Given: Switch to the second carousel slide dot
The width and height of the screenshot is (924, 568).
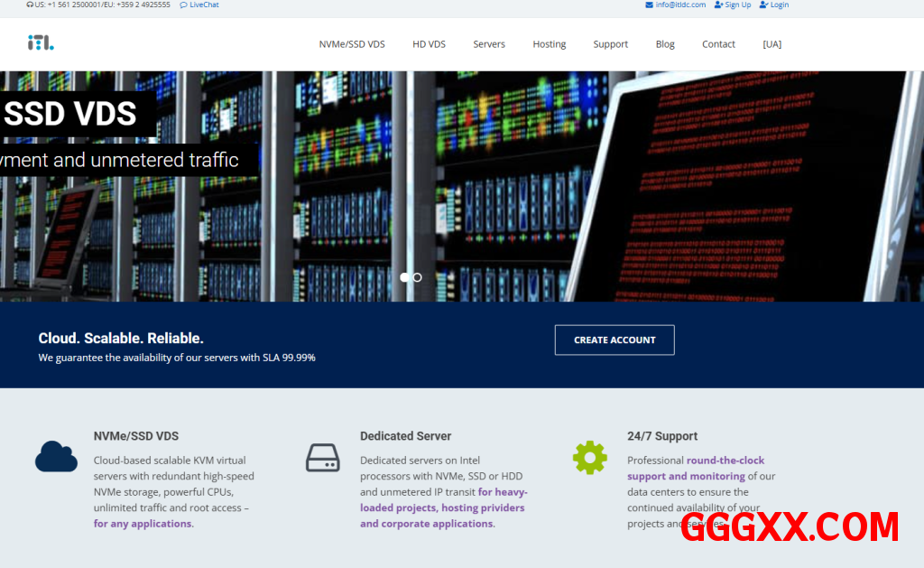Looking at the screenshot, I should click(x=417, y=277).
